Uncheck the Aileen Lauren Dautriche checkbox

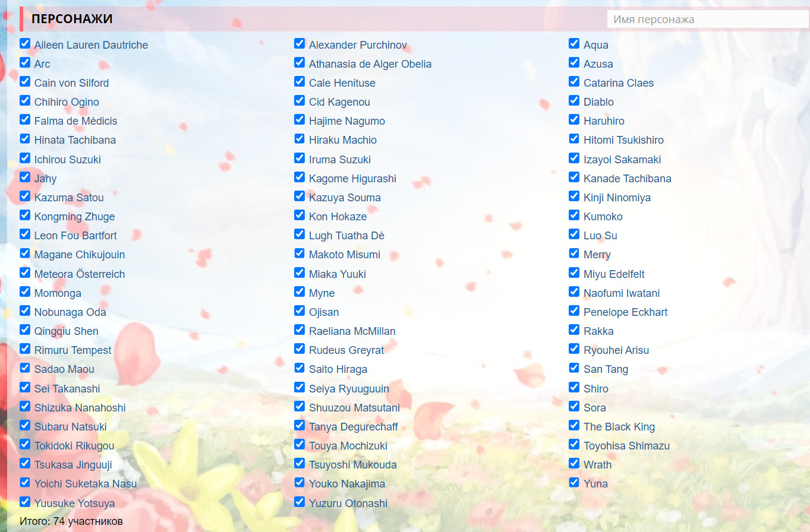click(25, 43)
